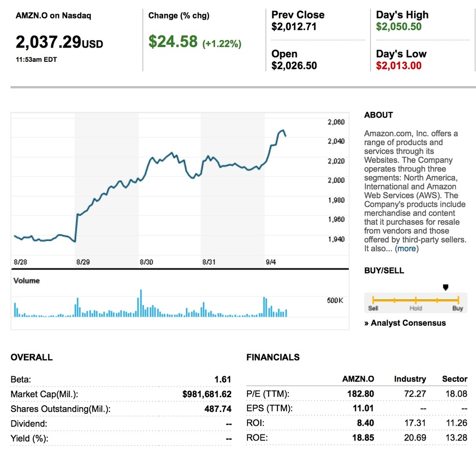Click the 8/29 date label on chart
Image resolution: width=476 pixels, height=451 pixels.
click(83, 262)
